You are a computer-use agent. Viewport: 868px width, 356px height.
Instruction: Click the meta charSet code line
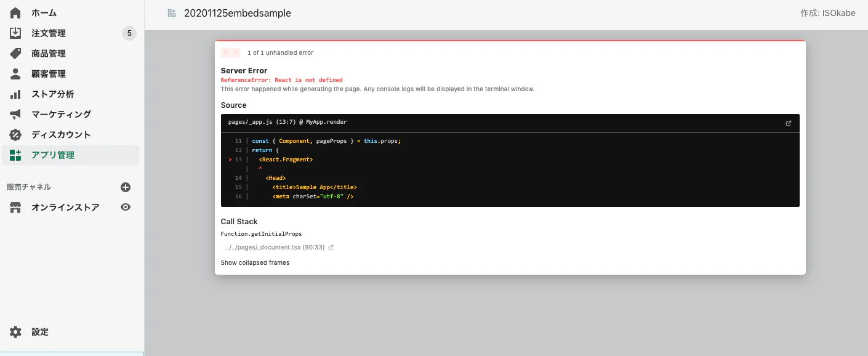pyautogui.click(x=313, y=196)
